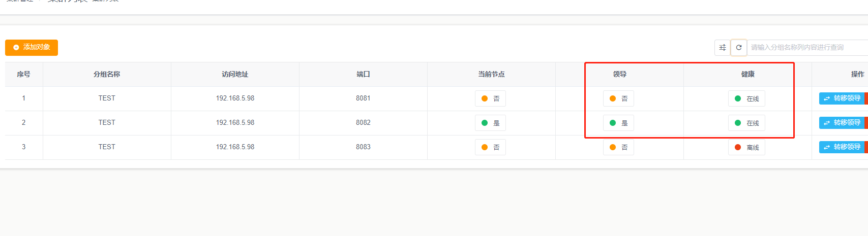
Task: Select the 序号 column header
Action: (23, 74)
